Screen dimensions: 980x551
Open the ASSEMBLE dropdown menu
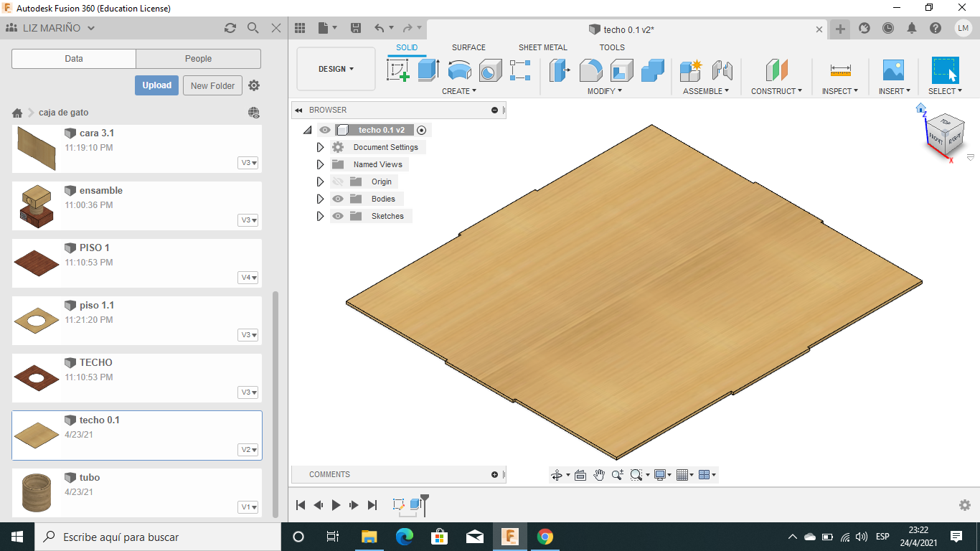[706, 91]
